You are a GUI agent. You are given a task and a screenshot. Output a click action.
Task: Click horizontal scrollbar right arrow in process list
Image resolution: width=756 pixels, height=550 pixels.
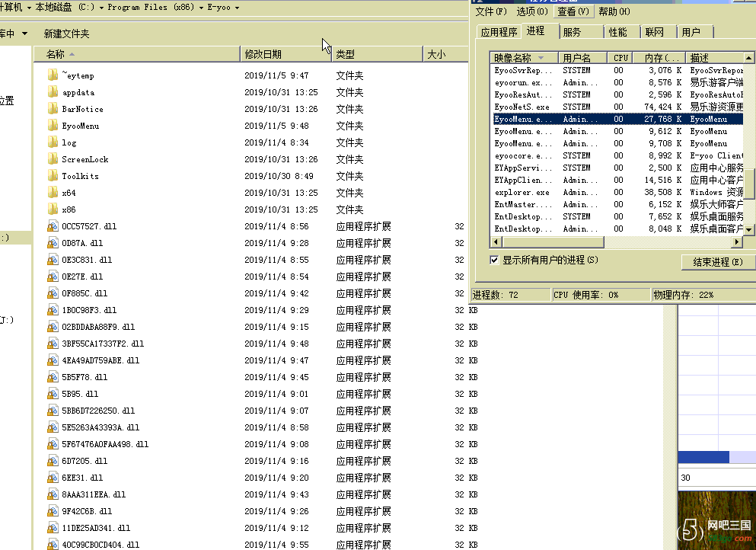coord(737,241)
